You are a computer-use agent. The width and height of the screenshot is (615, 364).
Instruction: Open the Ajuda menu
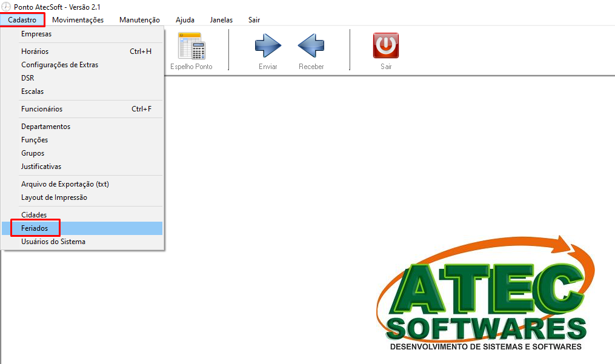[185, 19]
